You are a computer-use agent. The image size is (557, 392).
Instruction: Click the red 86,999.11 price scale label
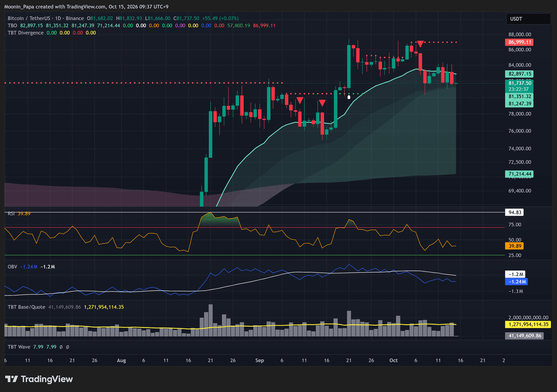click(x=519, y=42)
